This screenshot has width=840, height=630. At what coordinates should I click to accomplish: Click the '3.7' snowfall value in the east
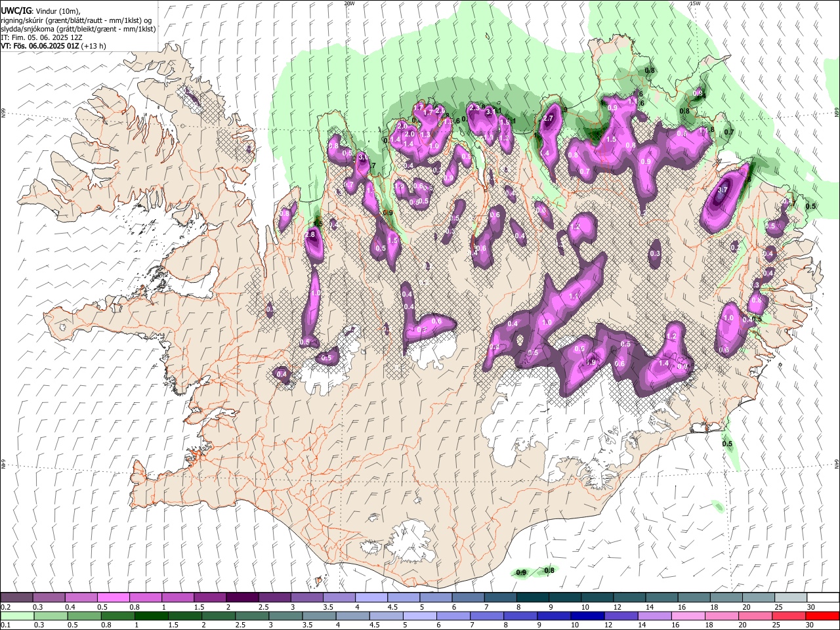723,190
